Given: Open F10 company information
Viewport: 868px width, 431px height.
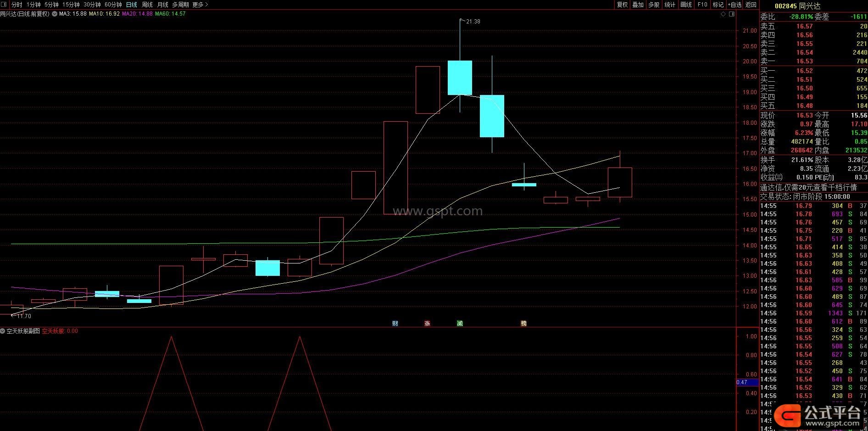Looking at the screenshot, I should coord(702,5).
